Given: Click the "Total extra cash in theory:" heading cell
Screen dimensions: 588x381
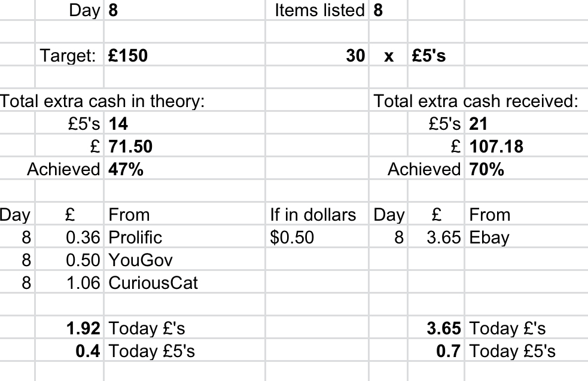Looking at the screenshot, I should (103, 101).
